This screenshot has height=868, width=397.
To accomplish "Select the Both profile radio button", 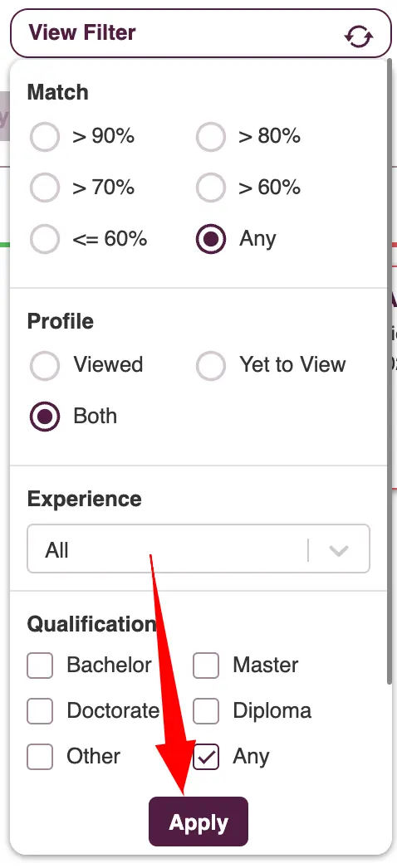I will (x=44, y=417).
